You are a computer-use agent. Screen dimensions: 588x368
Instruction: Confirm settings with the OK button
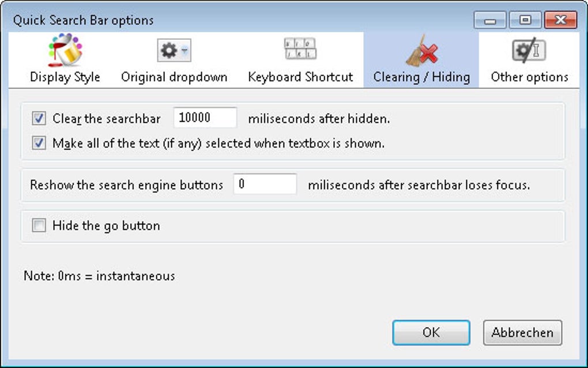coord(431,333)
